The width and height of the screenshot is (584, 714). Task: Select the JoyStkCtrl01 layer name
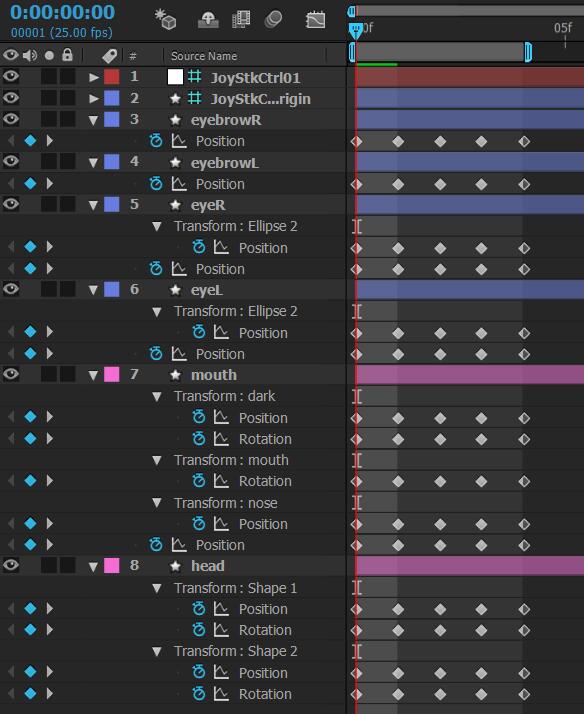pos(255,77)
